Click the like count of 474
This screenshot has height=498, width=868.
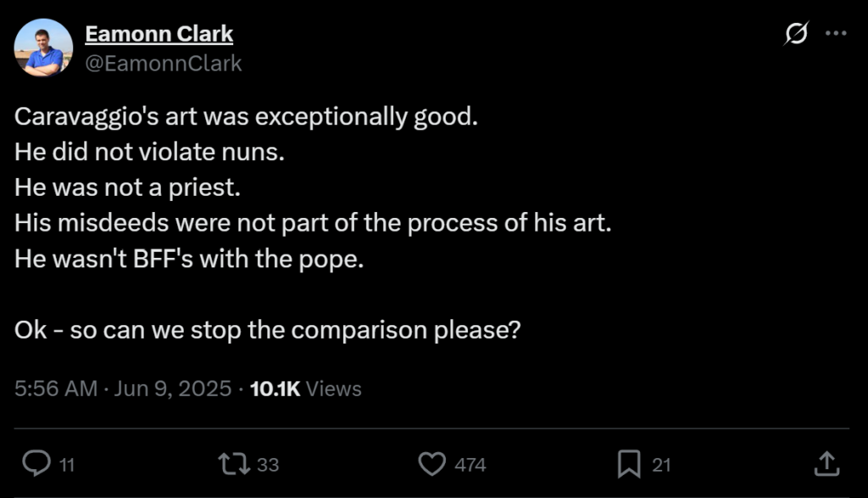(x=470, y=464)
